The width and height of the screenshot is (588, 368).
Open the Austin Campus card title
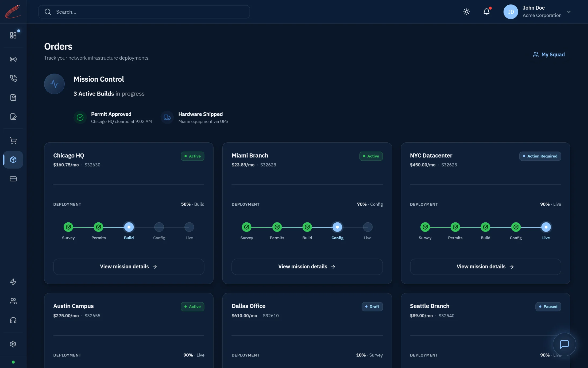73,306
